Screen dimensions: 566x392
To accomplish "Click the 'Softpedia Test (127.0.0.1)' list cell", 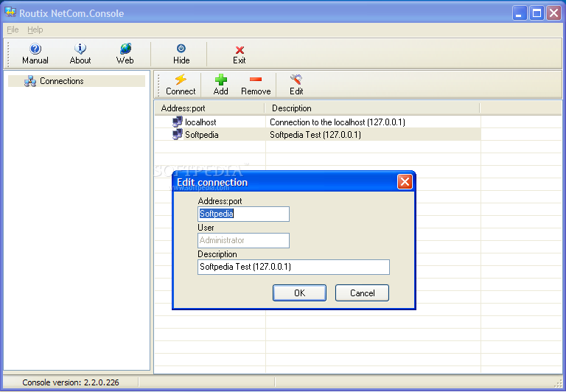I will pos(315,135).
